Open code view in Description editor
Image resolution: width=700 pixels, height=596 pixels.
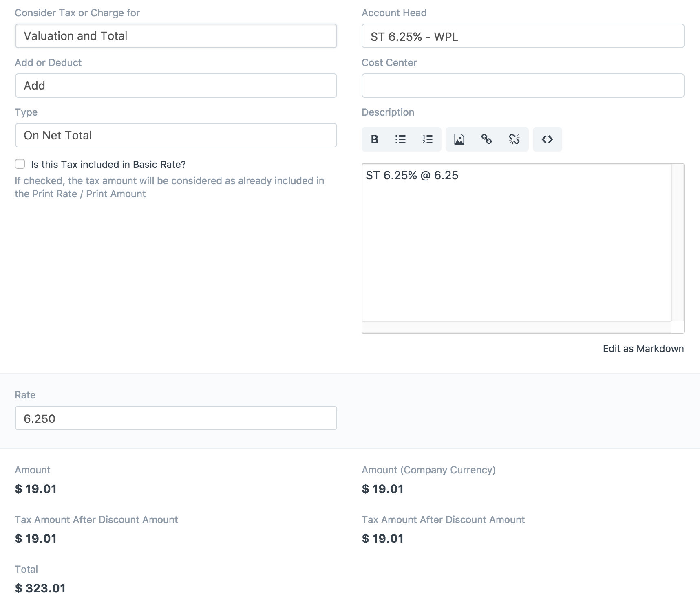click(547, 139)
